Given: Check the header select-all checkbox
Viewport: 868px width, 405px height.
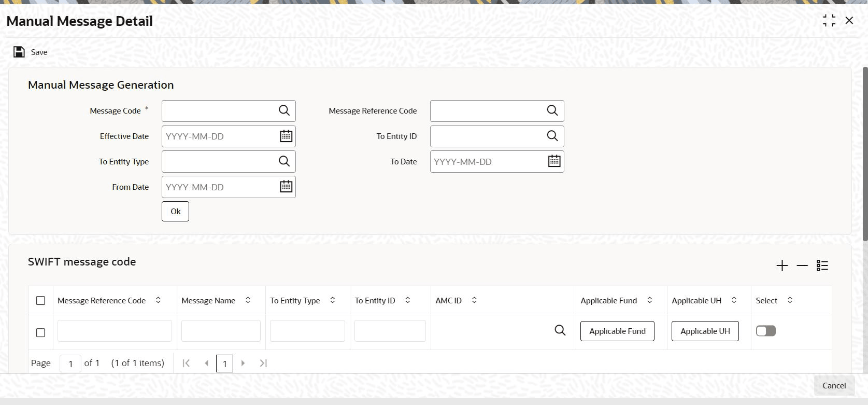Looking at the screenshot, I should (40, 301).
